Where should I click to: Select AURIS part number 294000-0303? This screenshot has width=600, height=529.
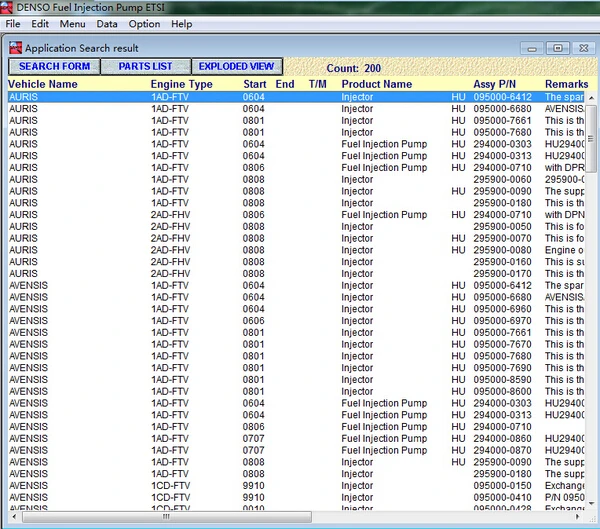coord(502,144)
